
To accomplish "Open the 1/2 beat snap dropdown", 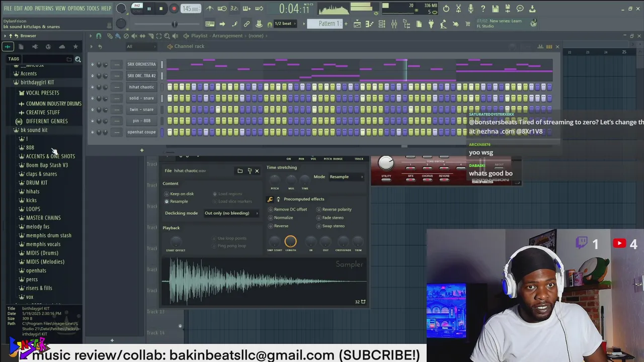I will (x=286, y=24).
